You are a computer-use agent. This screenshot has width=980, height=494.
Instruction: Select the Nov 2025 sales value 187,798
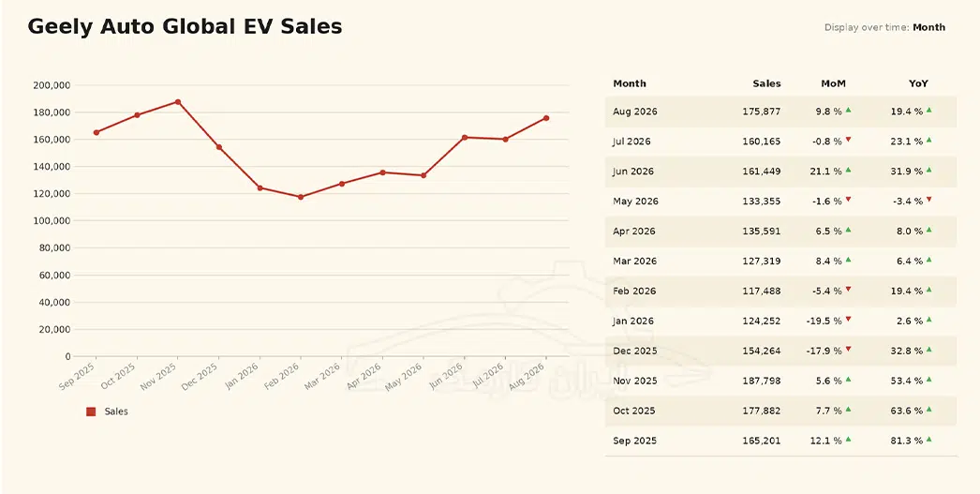[x=762, y=381]
